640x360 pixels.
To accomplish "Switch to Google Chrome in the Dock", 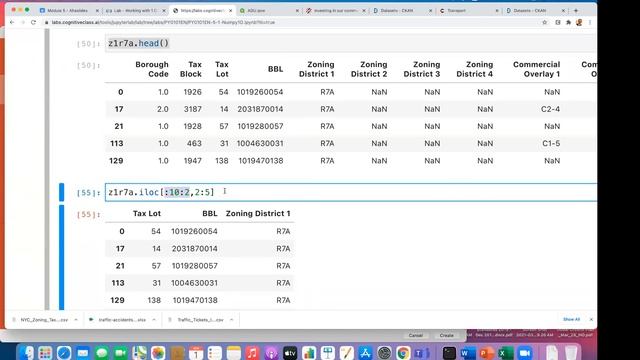I will click(x=403, y=353).
